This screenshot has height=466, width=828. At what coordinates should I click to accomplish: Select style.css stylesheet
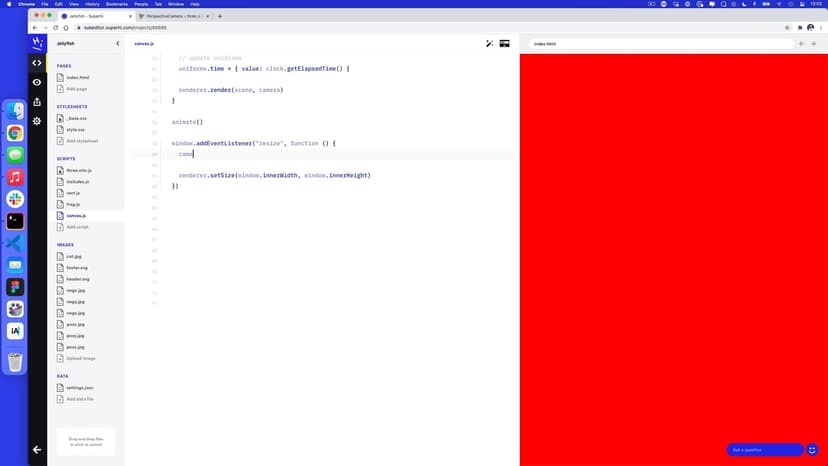point(76,129)
